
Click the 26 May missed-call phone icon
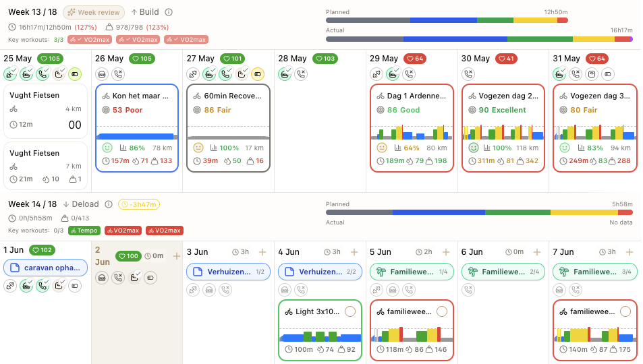click(x=118, y=74)
